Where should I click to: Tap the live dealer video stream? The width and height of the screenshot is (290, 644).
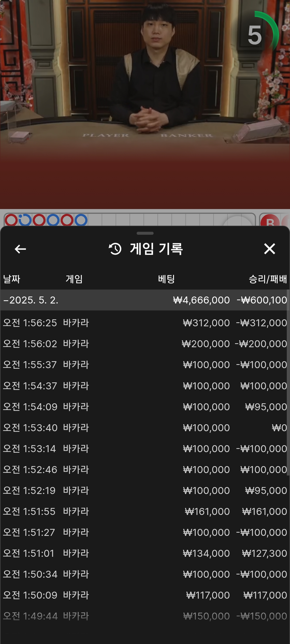145,102
